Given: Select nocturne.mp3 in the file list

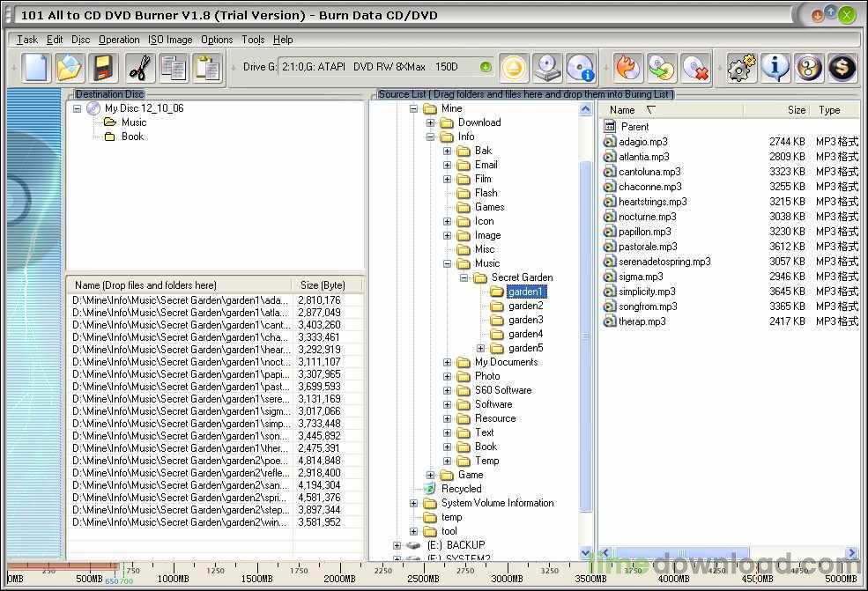Looking at the screenshot, I should tap(647, 217).
